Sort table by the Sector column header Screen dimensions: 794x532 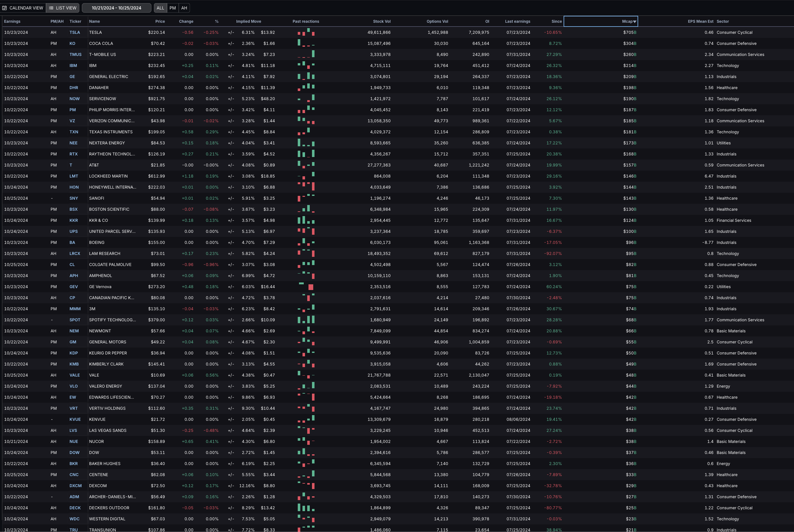click(x=722, y=21)
